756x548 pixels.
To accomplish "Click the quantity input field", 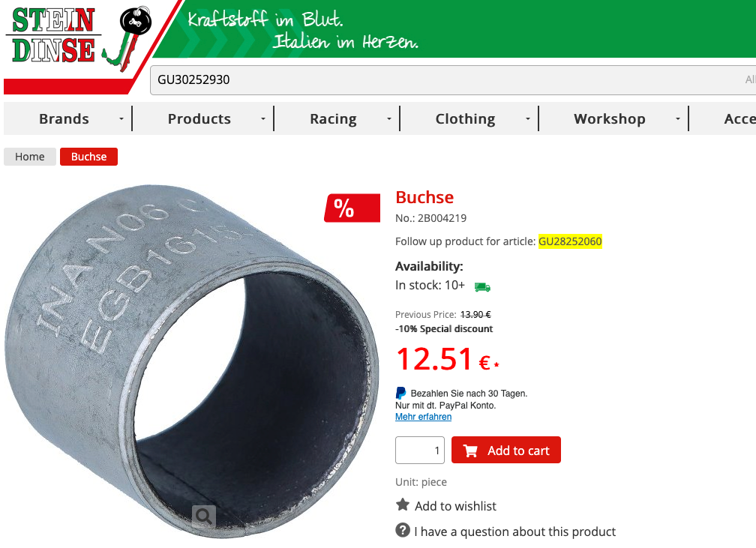I will click(x=420, y=450).
